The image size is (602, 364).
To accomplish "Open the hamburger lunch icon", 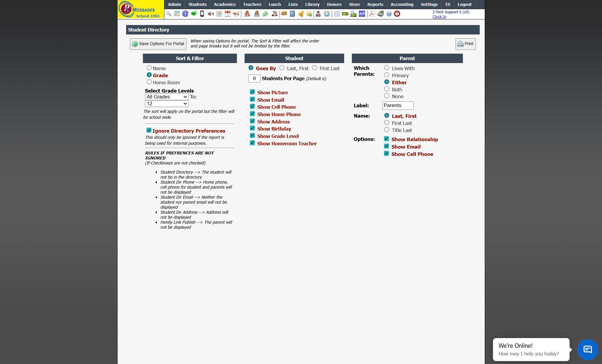I will 284,14.
